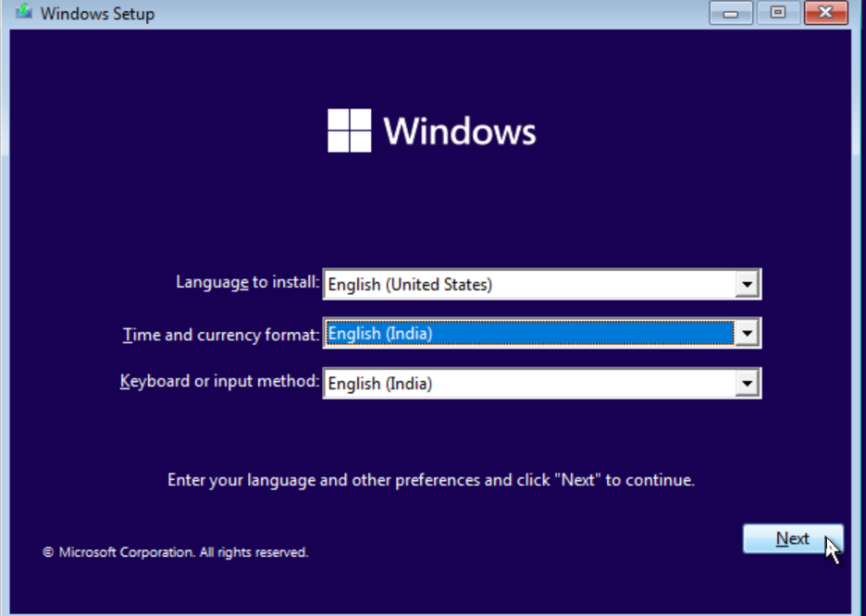Click the "Time and currency format:" label
866x616 pixels.
[221, 335]
